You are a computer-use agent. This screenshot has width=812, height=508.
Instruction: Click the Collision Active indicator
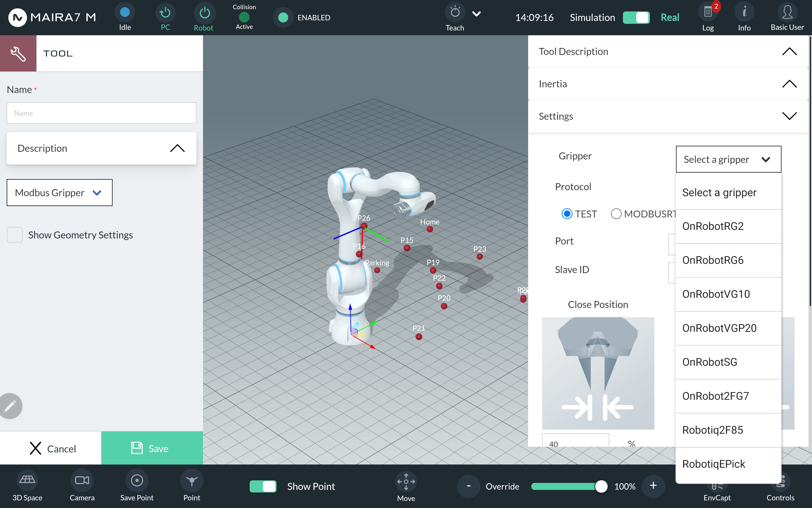tap(244, 17)
